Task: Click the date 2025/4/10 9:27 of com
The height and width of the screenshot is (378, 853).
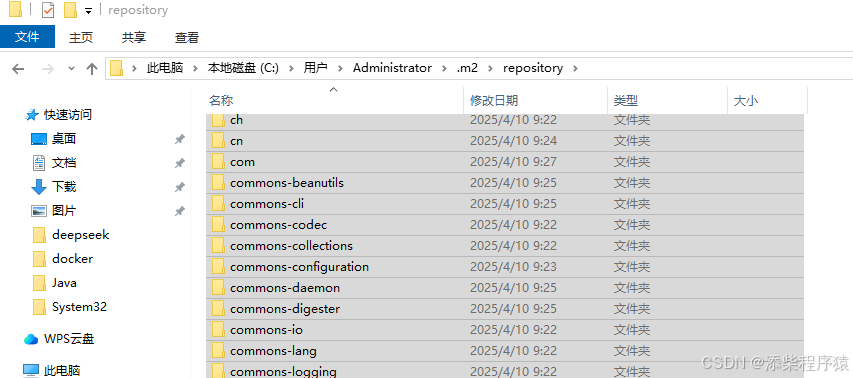Action: pos(513,162)
